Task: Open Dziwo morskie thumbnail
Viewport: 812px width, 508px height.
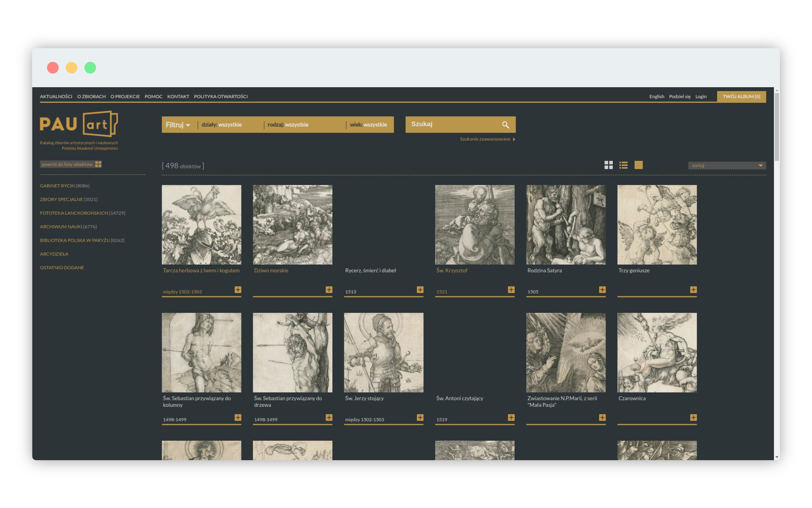Action: (293, 225)
